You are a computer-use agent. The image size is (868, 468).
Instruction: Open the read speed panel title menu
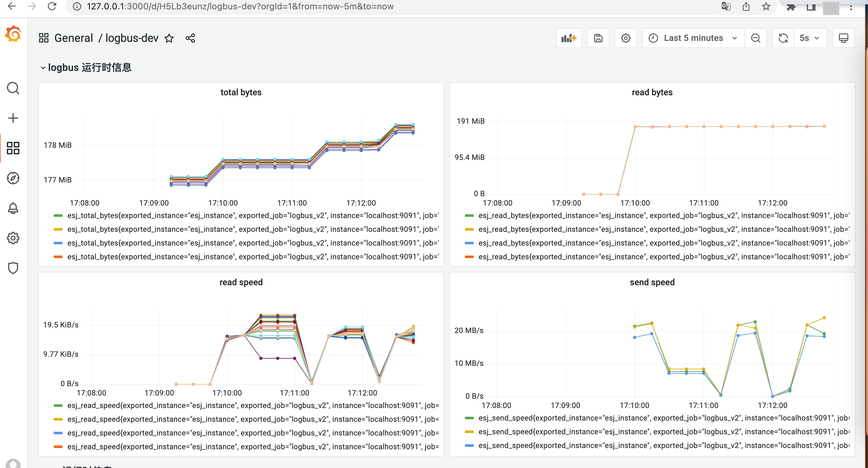click(x=241, y=282)
